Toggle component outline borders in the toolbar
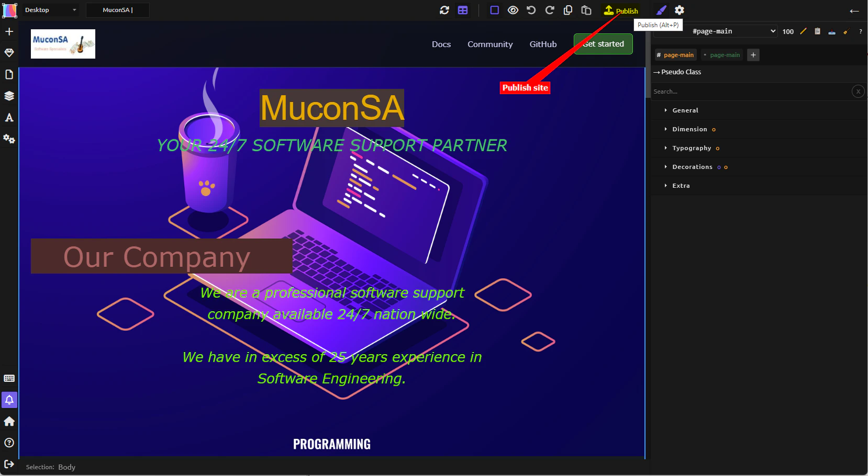 coord(494,10)
